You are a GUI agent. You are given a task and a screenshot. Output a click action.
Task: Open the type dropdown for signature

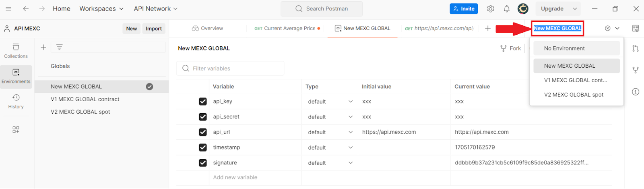coord(330,163)
